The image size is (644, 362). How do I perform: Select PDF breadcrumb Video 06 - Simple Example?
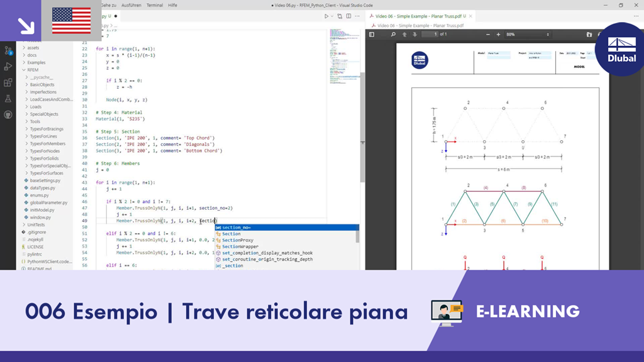[x=420, y=25]
